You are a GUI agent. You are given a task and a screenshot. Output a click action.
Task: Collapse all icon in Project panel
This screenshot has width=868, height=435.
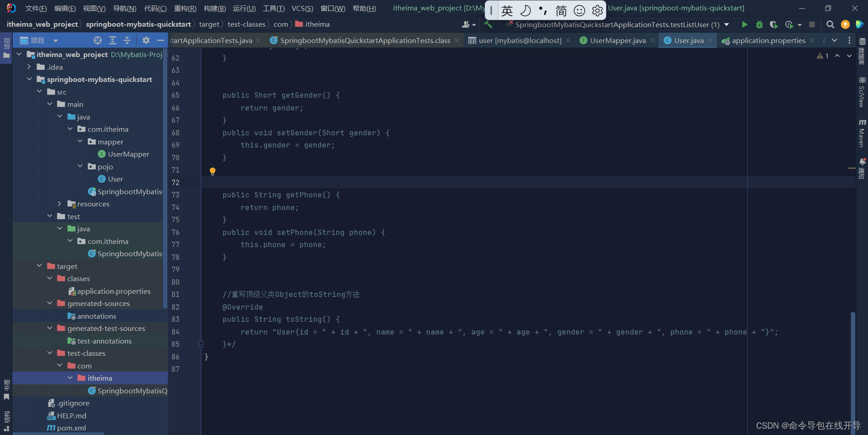[127, 40]
